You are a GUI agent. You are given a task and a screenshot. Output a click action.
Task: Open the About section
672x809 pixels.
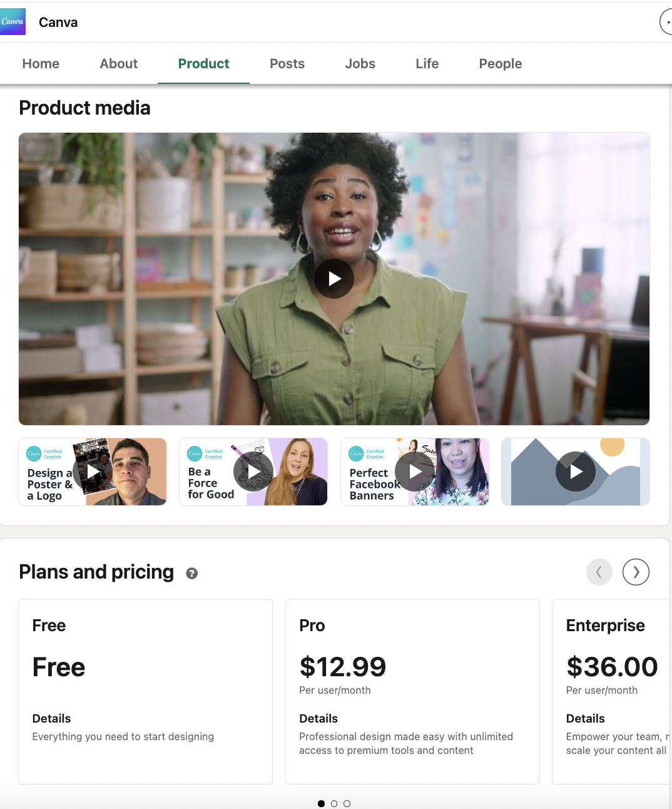tap(118, 63)
